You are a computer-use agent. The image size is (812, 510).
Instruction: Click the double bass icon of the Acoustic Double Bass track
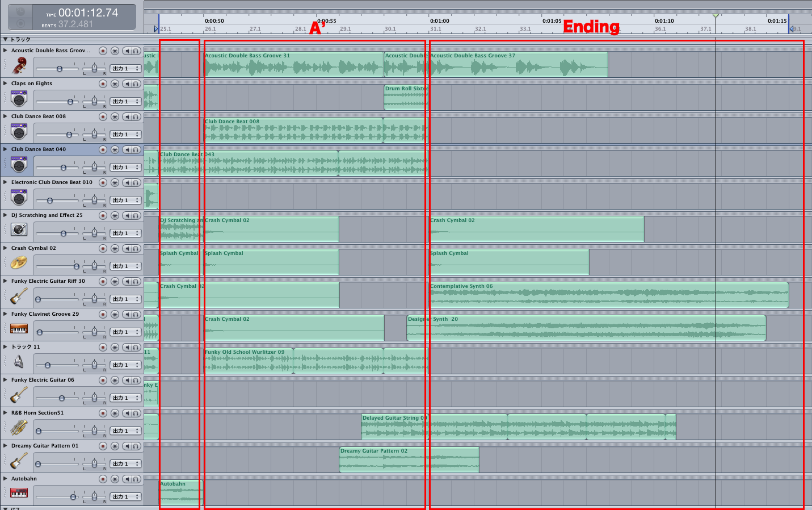[x=19, y=66]
